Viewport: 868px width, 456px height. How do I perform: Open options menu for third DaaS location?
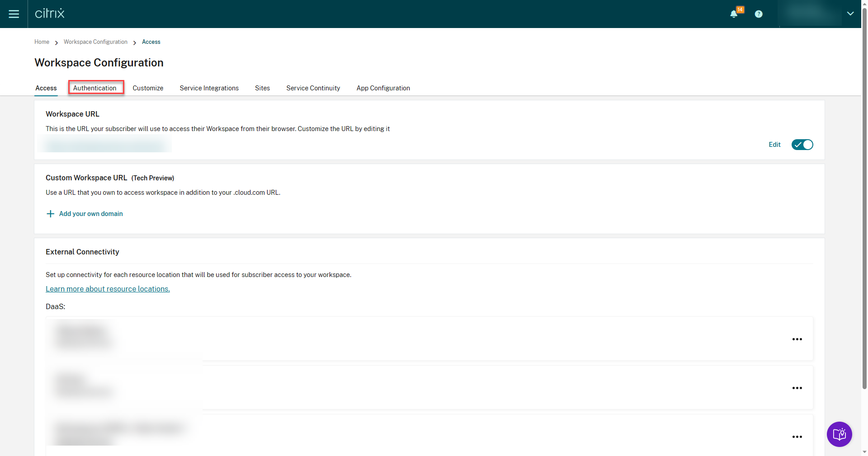pyautogui.click(x=797, y=437)
